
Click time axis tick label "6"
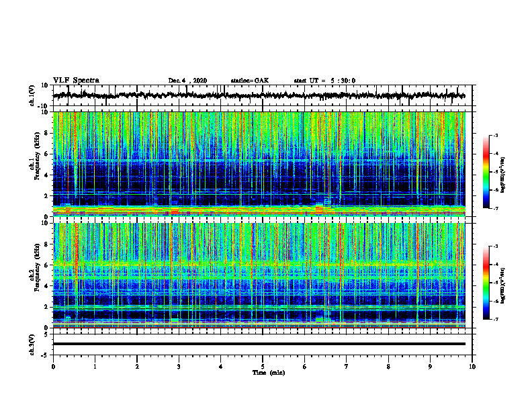pos(305,367)
